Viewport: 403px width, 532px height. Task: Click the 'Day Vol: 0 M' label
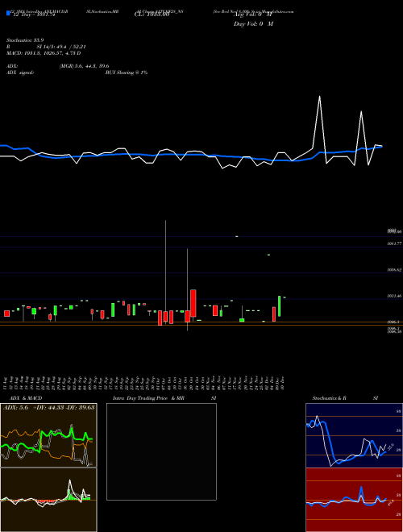[x=253, y=24]
